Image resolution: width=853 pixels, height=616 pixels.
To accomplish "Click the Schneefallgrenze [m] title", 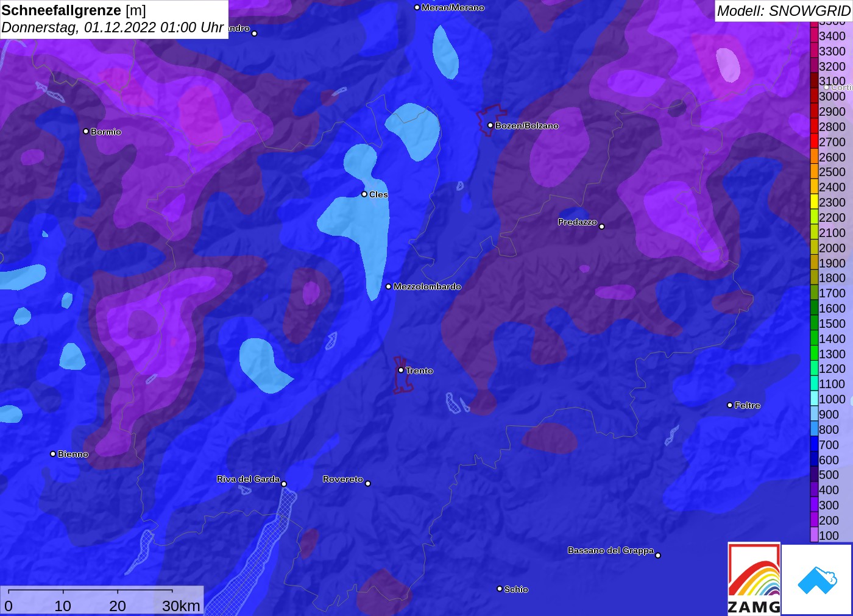I will click(x=74, y=10).
